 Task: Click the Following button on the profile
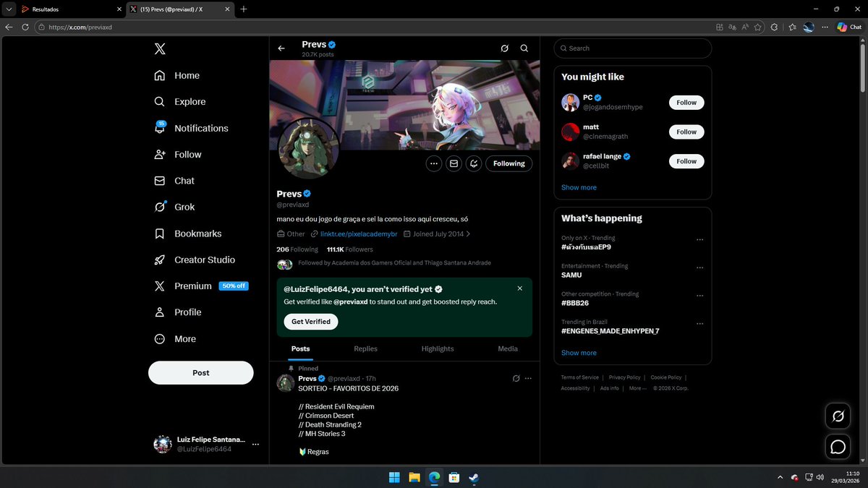[509, 163]
